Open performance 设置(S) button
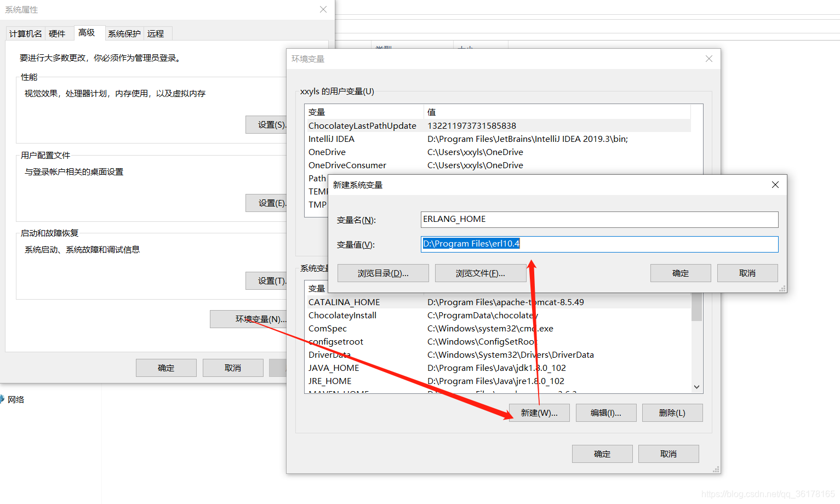Image resolution: width=840 pixels, height=504 pixels. coord(266,125)
